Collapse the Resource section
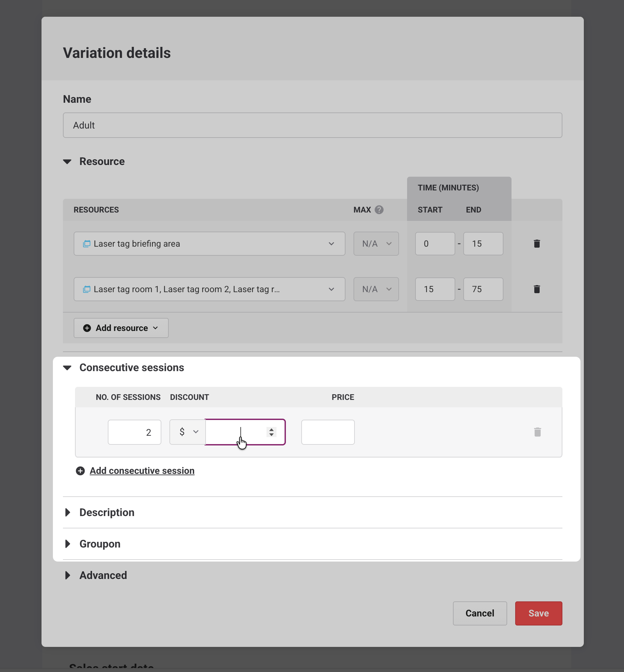 point(68,162)
